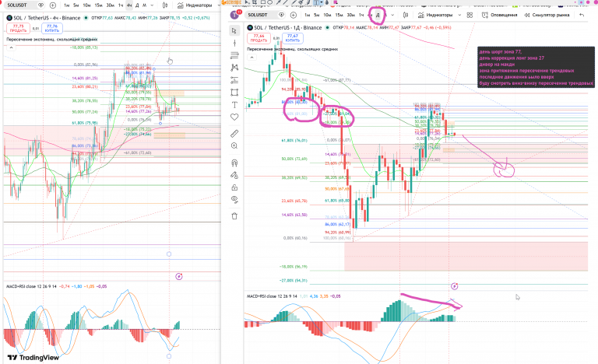Screen dimensions: 598x364
Task: Open Симулятор рынка replay button
Action: 547,15
